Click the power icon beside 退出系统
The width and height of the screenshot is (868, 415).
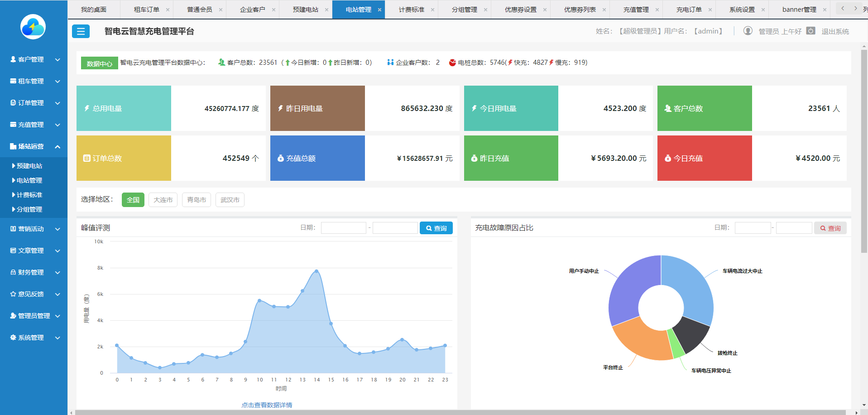click(x=811, y=31)
